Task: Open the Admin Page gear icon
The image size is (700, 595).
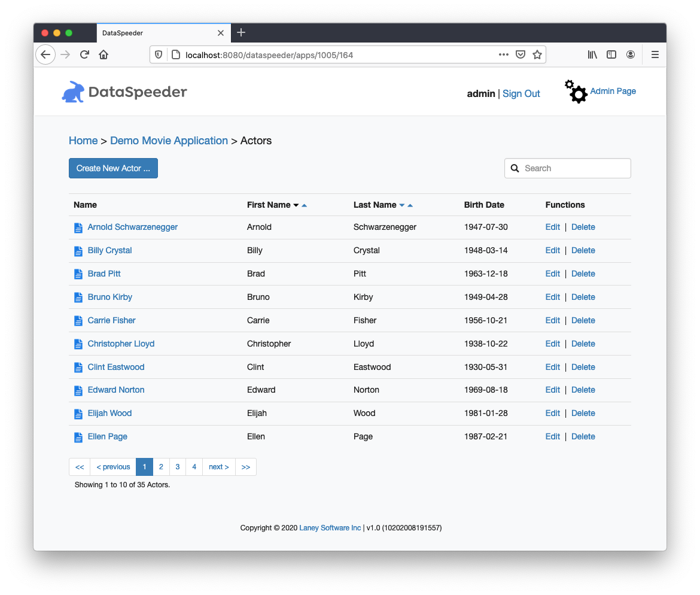Action: [x=575, y=91]
